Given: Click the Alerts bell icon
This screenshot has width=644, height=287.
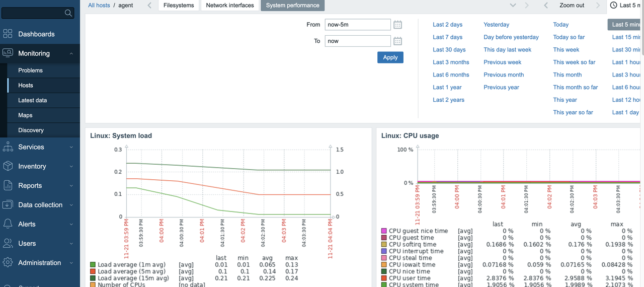Looking at the screenshot, I should (x=8, y=224).
